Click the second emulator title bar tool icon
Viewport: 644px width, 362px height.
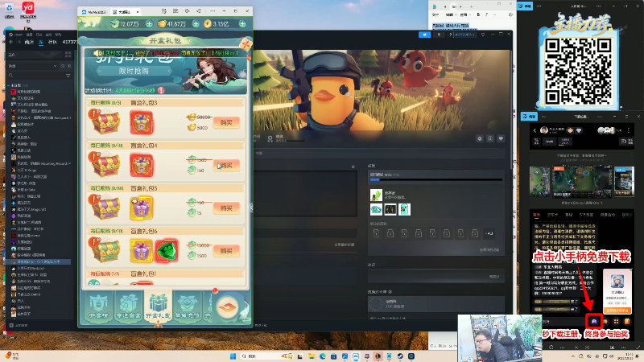coord(175,11)
